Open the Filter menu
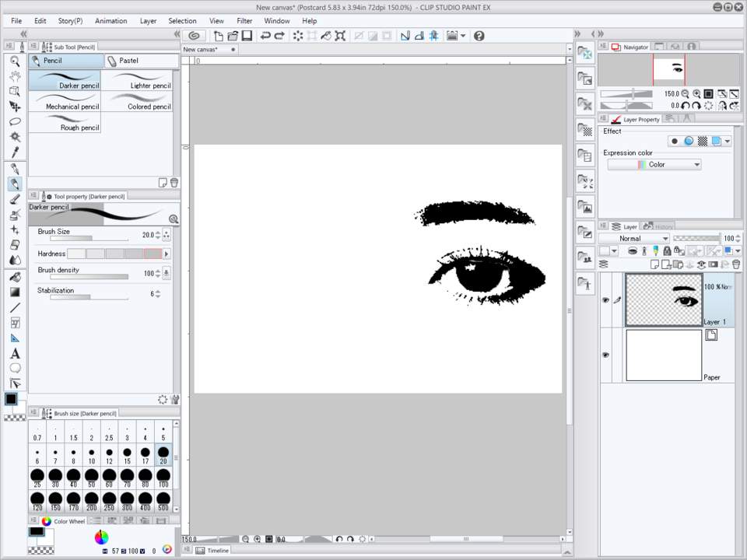747x560 pixels. click(x=244, y=21)
